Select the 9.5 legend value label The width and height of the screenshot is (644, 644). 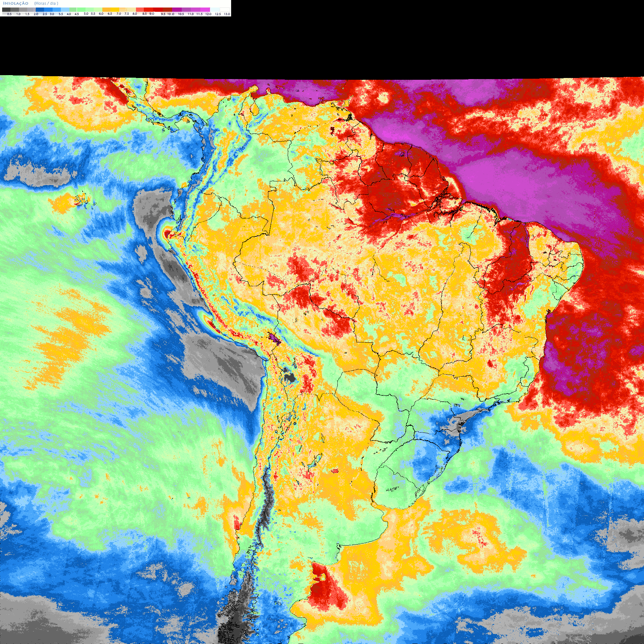click(163, 14)
